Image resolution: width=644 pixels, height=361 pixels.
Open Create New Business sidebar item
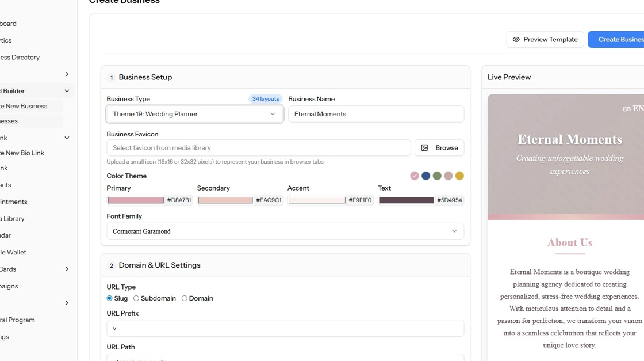pos(24,106)
